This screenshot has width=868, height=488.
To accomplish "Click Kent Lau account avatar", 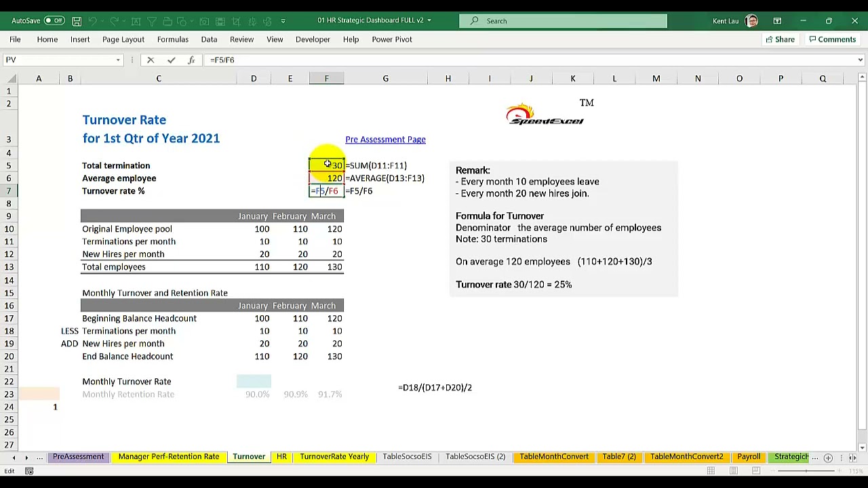I will tap(751, 21).
